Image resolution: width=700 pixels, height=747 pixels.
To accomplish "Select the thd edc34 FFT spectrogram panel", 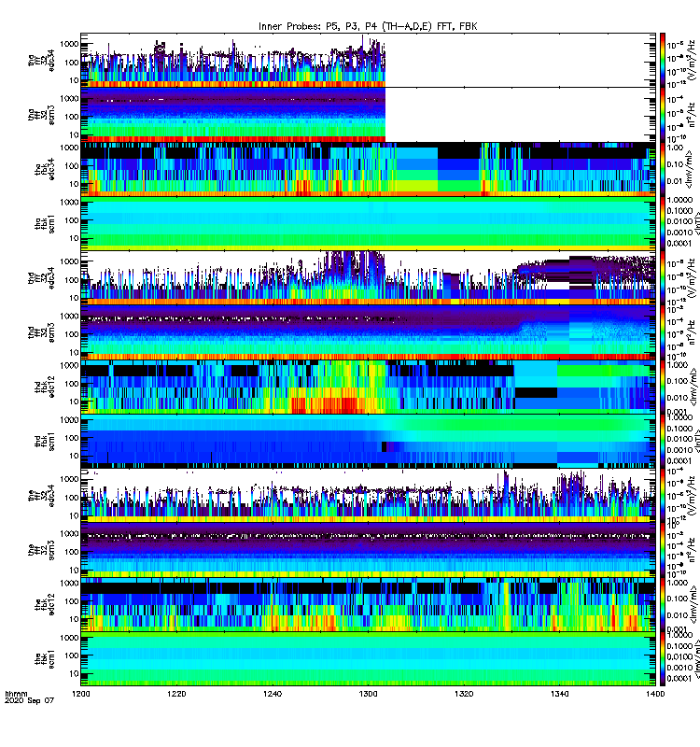I will point(368,278).
